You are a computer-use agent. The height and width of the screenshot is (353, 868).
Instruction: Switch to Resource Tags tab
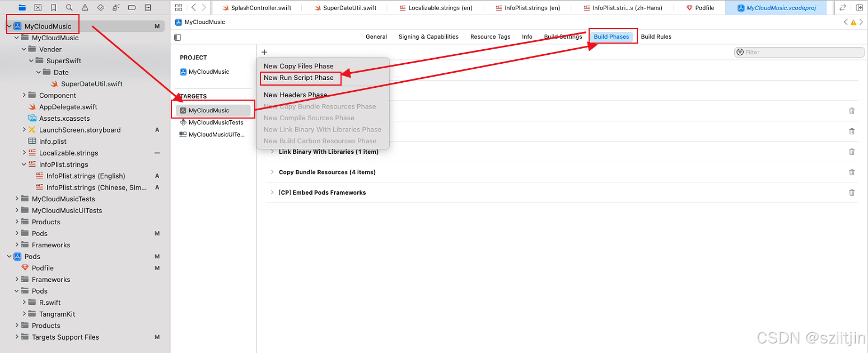[x=491, y=37]
